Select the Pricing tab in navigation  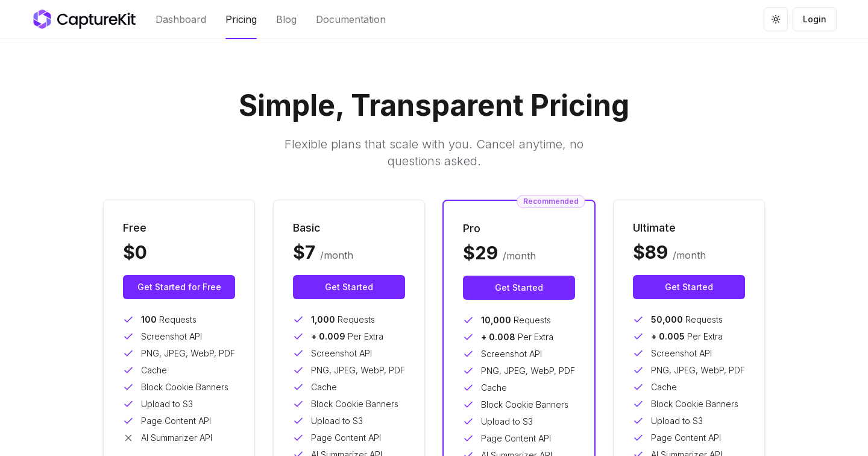(x=241, y=19)
